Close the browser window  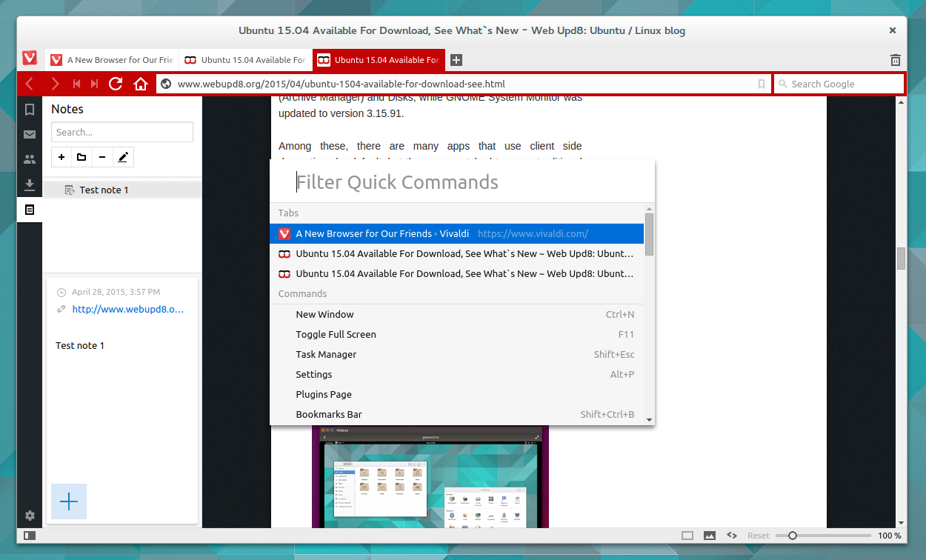[x=893, y=30]
